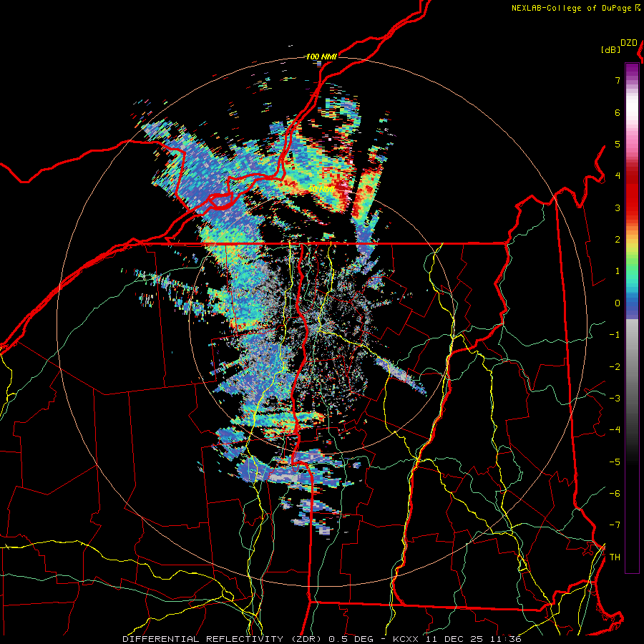Select the -3 dB scale label
The height and width of the screenshot is (644, 644).
pyautogui.click(x=615, y=399)
